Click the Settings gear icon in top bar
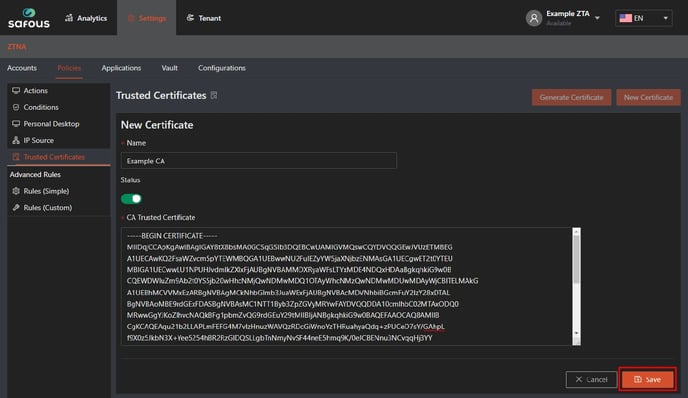Image resolution: width=688 pixels, height=398 pixels. 131,18
